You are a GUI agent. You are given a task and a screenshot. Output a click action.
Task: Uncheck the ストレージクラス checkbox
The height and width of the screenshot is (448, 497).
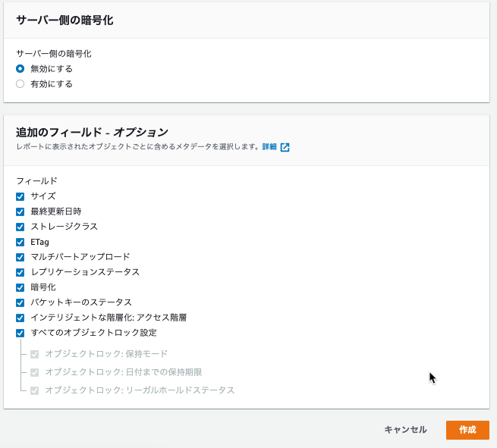[20, 227]
